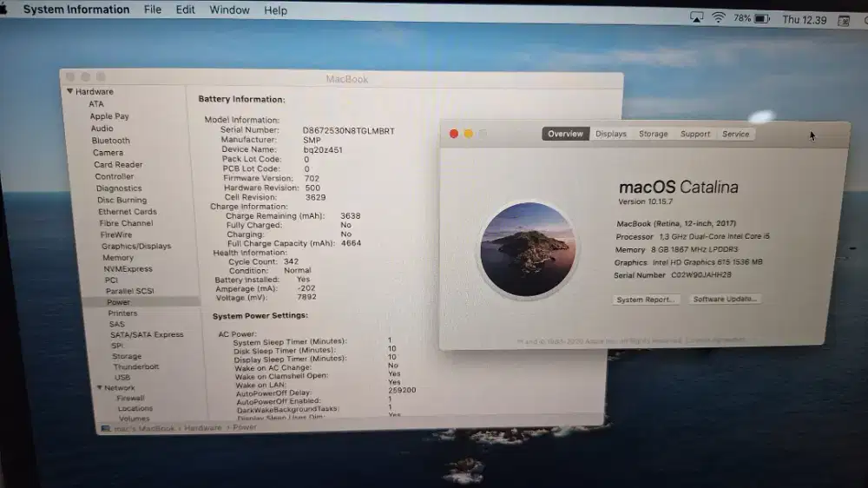The height and width of the screenshot is (488, 868).
Task: Select Camera in the sidebar
Action: (x=108, y=152)
